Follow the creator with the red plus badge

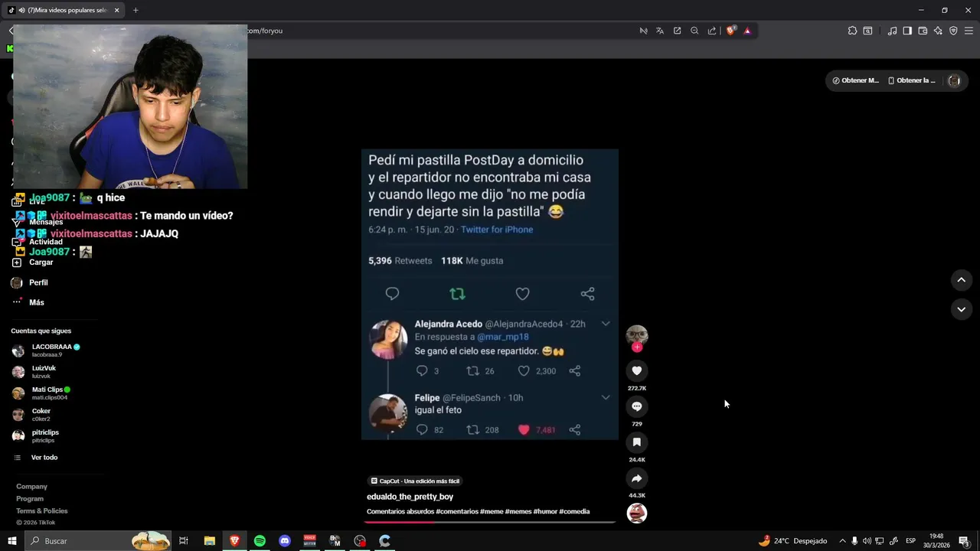(x=637, y=347)
